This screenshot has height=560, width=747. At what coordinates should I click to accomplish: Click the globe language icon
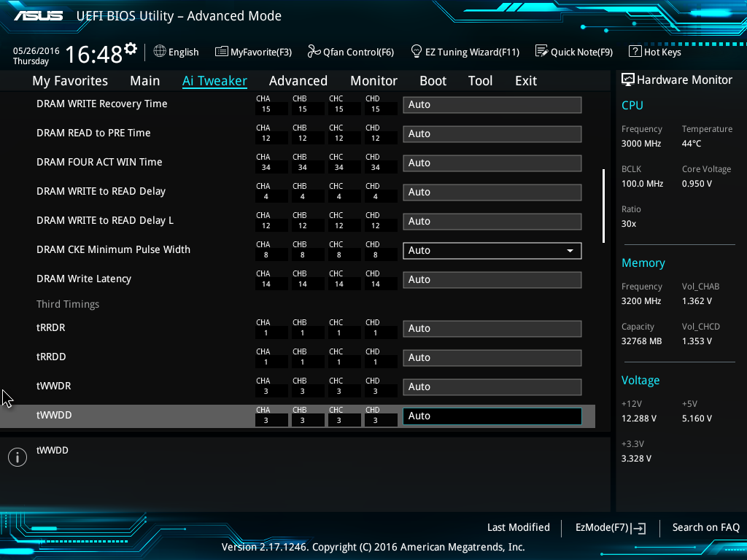point(160,51)
